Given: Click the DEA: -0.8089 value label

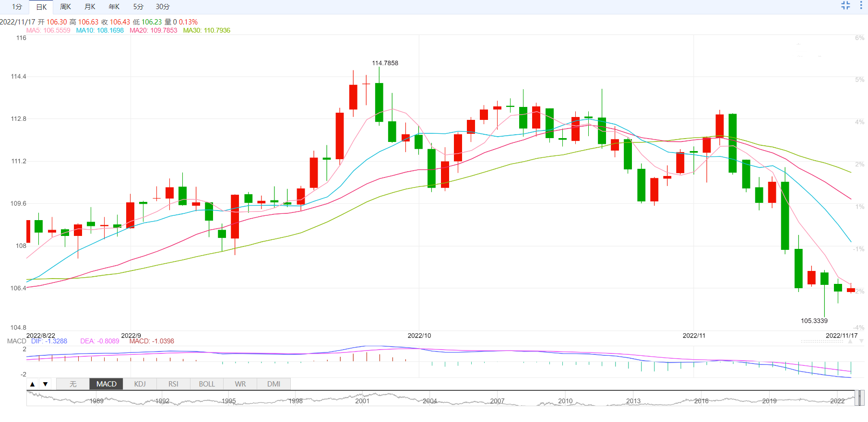Looking at the screenshot, I should 100,341.
